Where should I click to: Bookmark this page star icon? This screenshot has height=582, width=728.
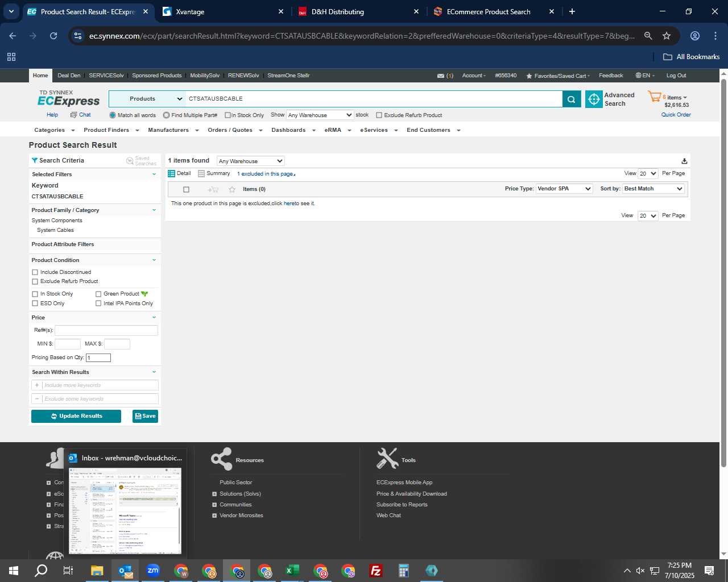click(667, 36)
